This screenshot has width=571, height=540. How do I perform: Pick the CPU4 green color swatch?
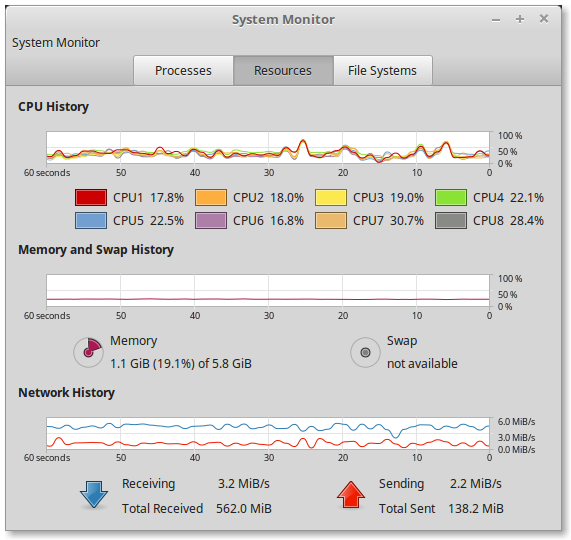click(x=451, y=198)
